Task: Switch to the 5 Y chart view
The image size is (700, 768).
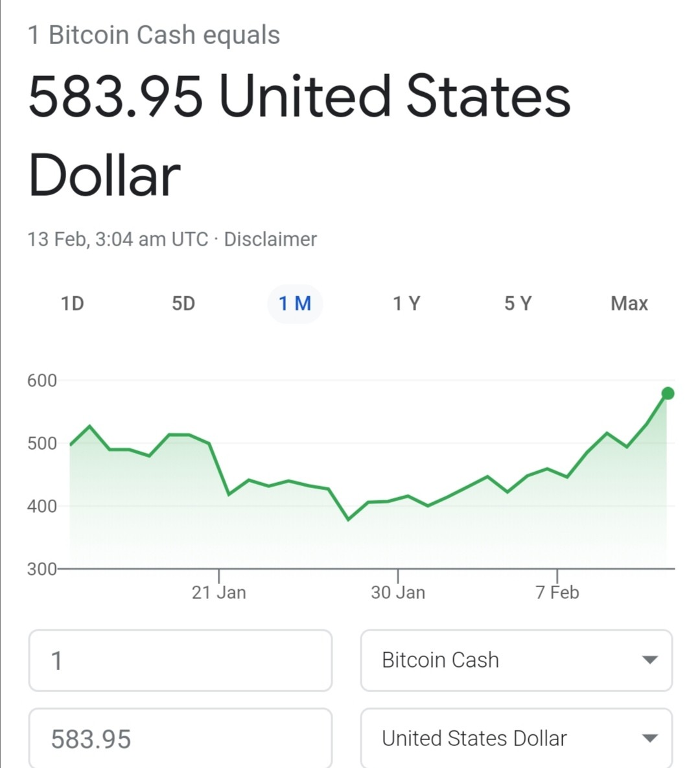Action: tap(518, 304)
